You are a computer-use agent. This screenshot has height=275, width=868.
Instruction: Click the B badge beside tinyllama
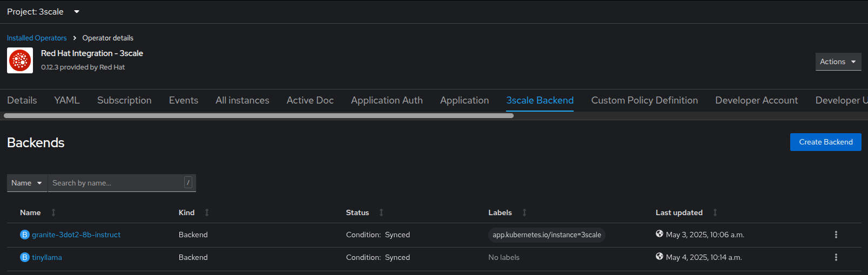click(x=24, y=257)
